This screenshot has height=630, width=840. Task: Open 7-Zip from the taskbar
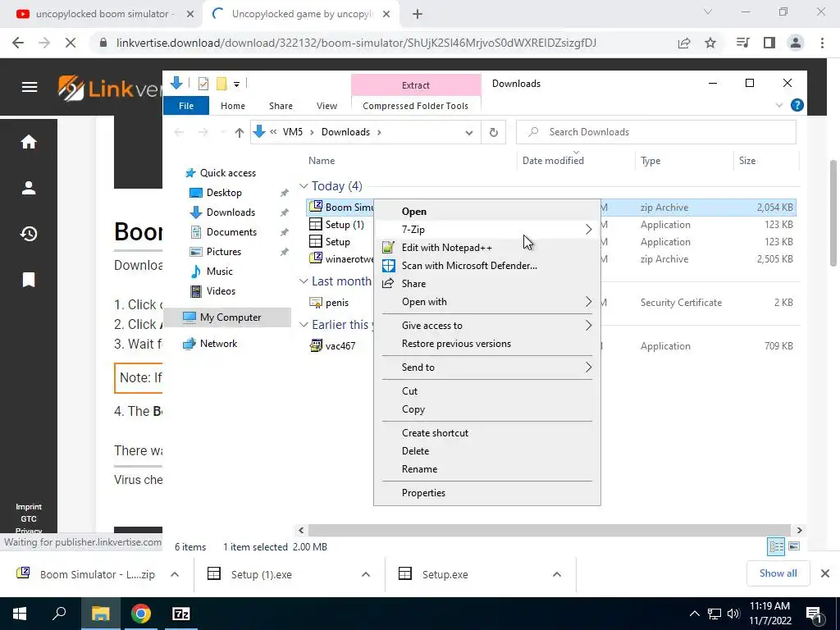click(x=181, y=614)
